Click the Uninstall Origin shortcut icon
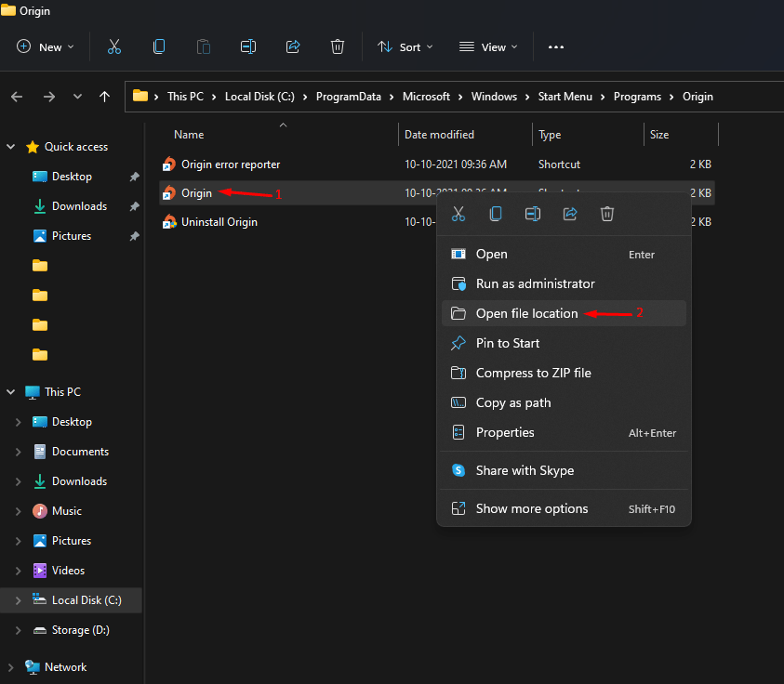 (x=169, y=222)
